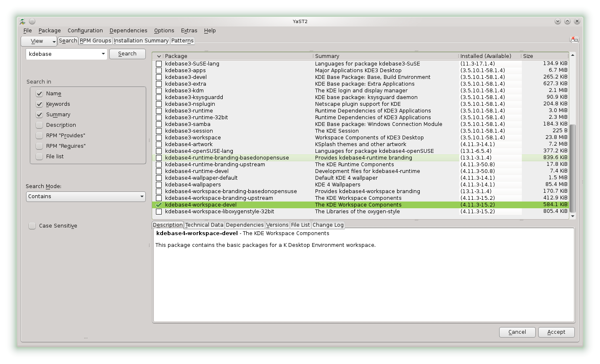The height and width of the screenshot is (364, 600).
Task: Toggle status icon for kdebase3-SuSE-lang
Action: coord(159,64)
